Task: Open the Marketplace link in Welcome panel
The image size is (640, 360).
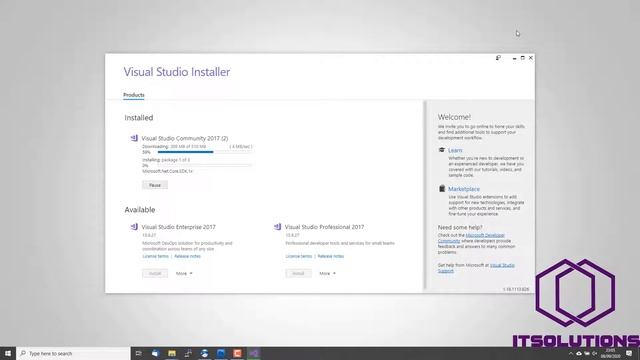Action: tap(464, 189)
